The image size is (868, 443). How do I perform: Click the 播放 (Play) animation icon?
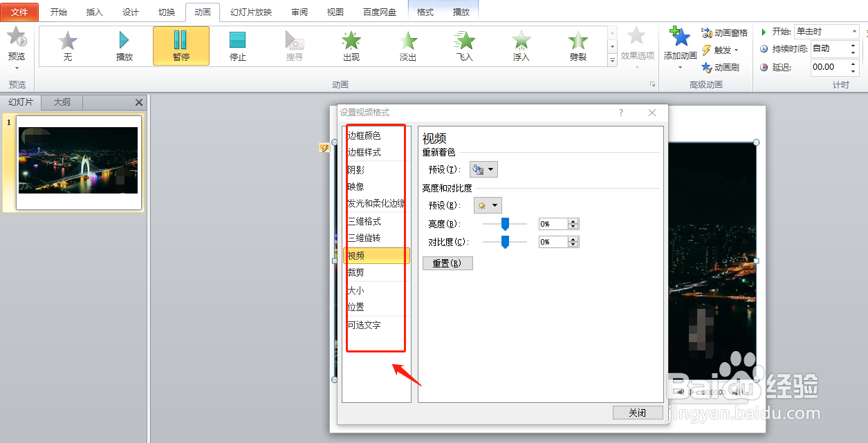[124, 46]
